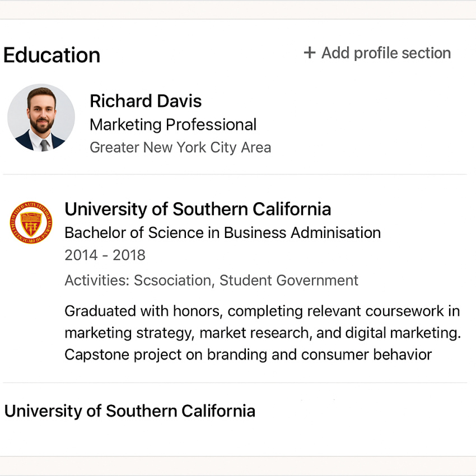
Task: Click the 2014 - 2018 date range
Action: (105, 255)
